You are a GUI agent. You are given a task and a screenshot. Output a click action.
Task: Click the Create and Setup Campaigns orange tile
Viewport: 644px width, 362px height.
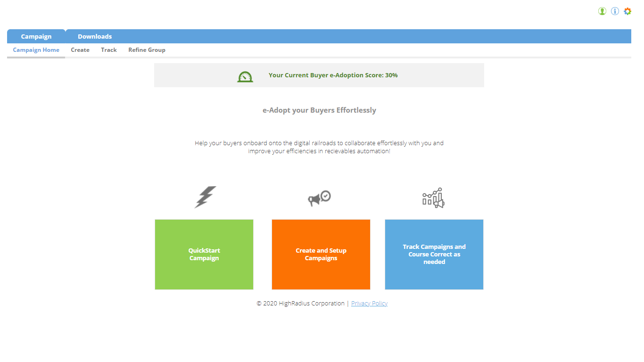(x=321, y=254)
